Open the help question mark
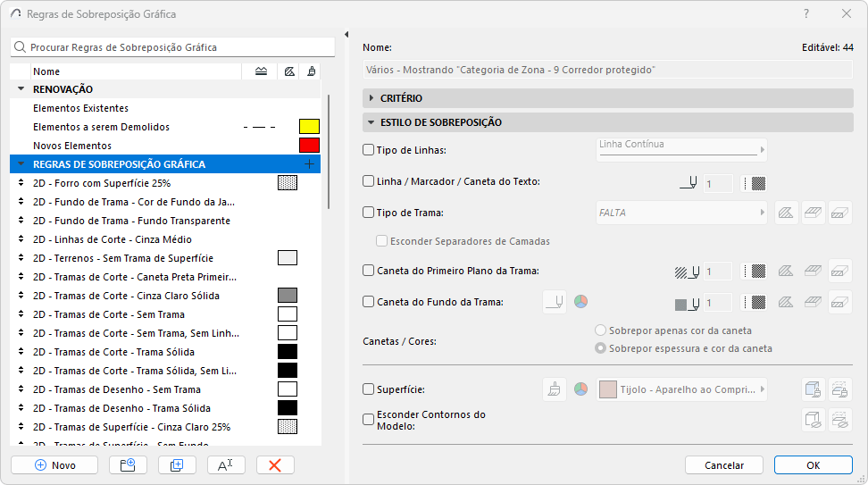This screenshot has width=868, height=485. click(806, 13)
